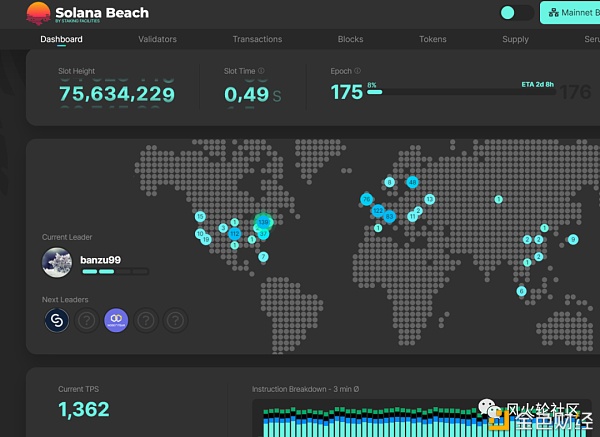Select the first next-leader S logo icon

click(x=57, y=320)
